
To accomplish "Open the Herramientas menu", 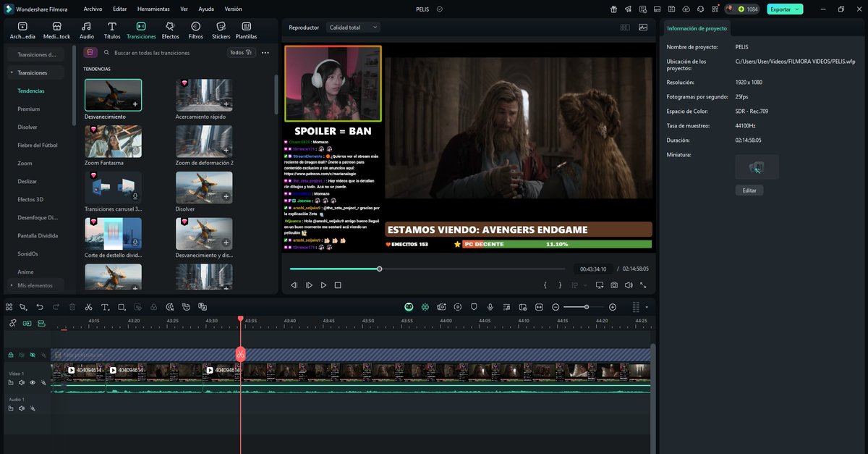I will pos(153,9).
